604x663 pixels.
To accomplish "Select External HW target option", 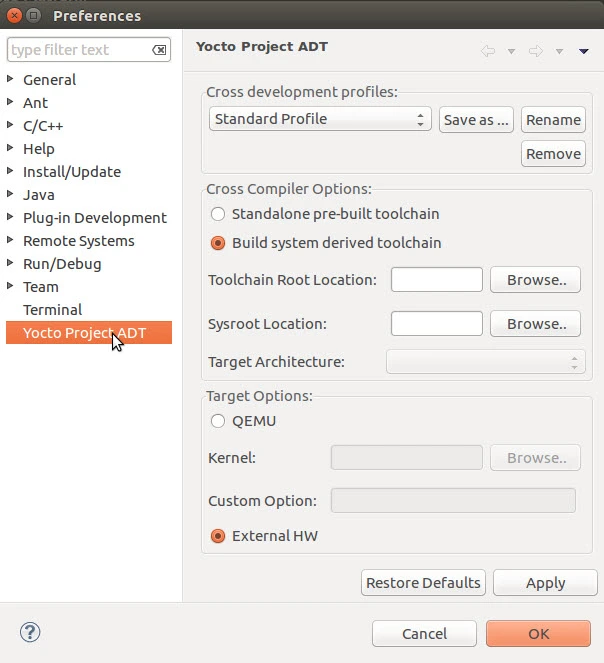I will point(218,536).
